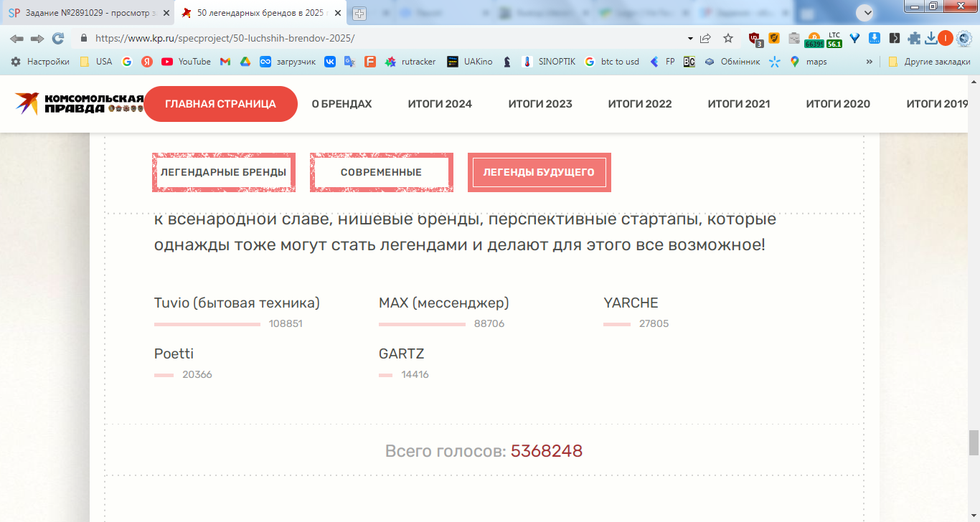Open the uBlock Origin extension icon
This screenshot has width=980, height=522.
pos(755,39)
